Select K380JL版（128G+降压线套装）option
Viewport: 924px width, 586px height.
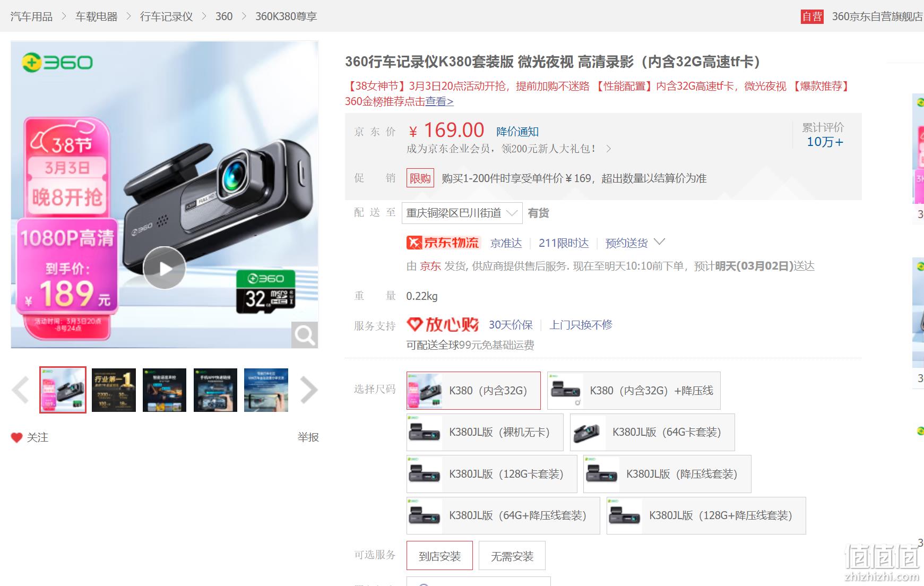(x=706, y=515)
